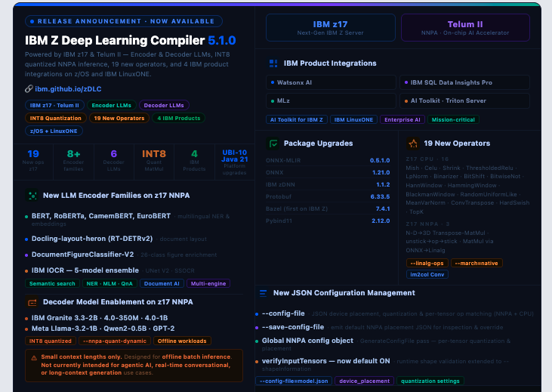
Task: Click the 'Decoder LLMs' tag
Action: [x=164, y=105]
